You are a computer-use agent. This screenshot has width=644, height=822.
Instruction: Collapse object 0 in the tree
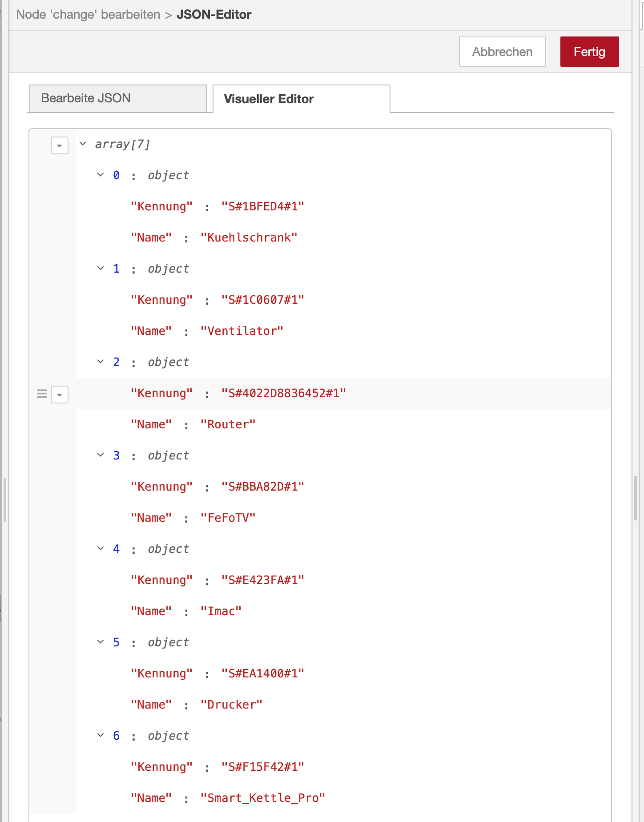point(101,175)
